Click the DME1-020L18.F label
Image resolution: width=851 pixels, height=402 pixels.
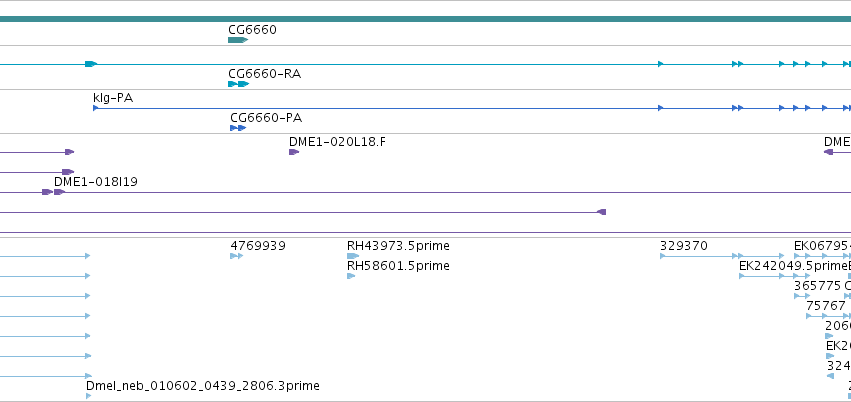[338, 142]
